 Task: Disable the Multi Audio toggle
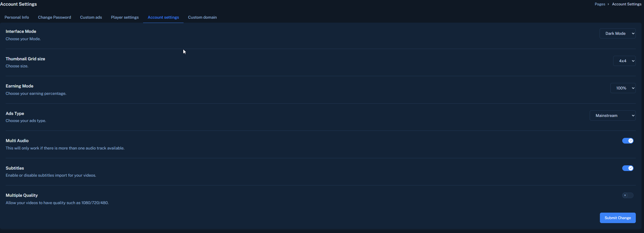pyautogui.click(x=628, y=141)
